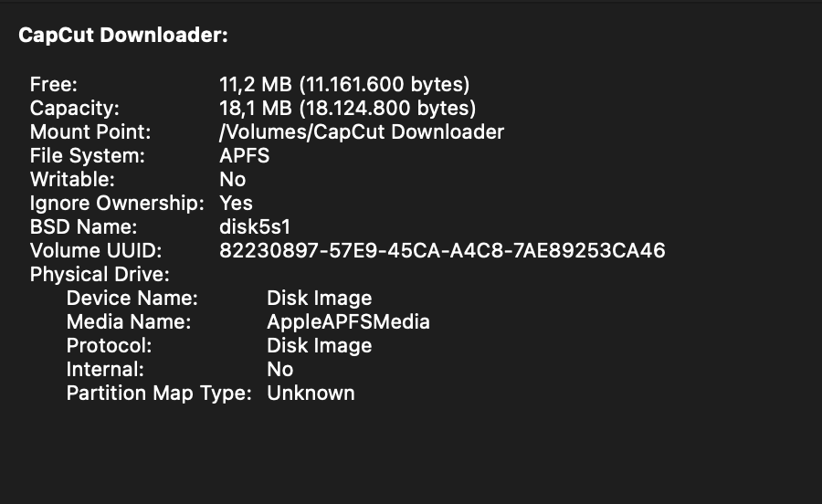The image size is (822, 504).
Task: Click the Device Name Disk Image value
Action: [320, 298]
